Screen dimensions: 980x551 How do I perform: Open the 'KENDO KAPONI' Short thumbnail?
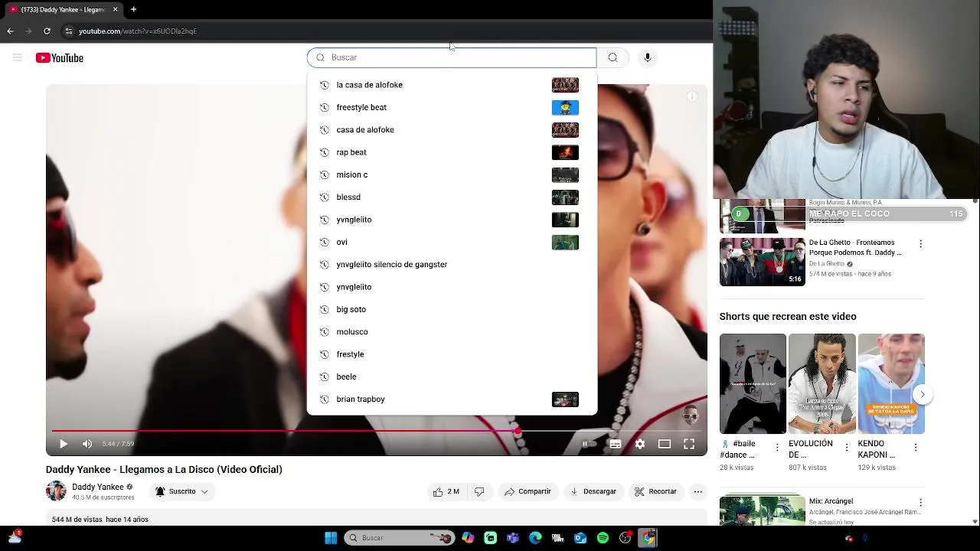(x=891, y=383)
